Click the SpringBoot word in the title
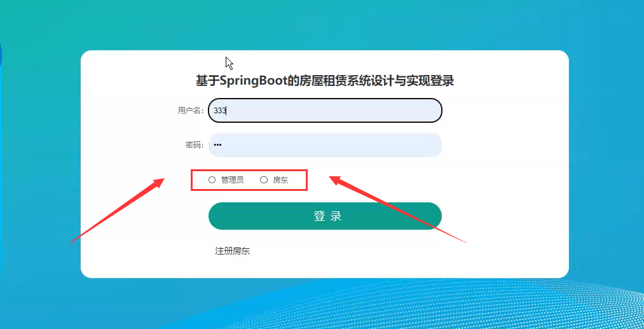644x329 pixels. pyautogui.click(x=252, y=81)
